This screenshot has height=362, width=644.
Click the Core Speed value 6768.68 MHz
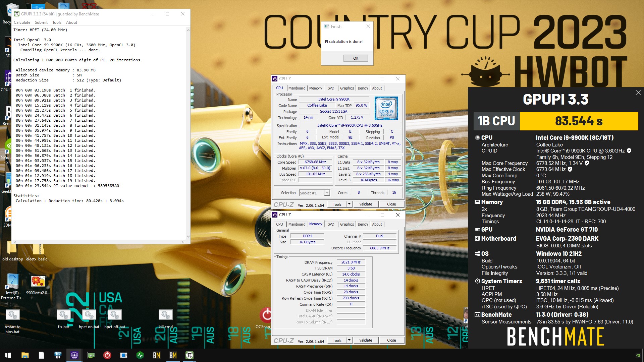315,162
